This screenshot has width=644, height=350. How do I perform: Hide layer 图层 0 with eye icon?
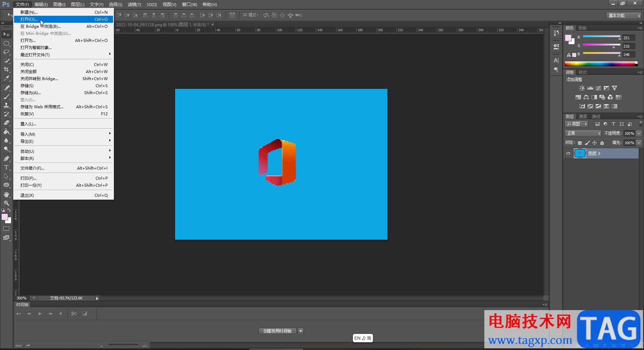568,154
